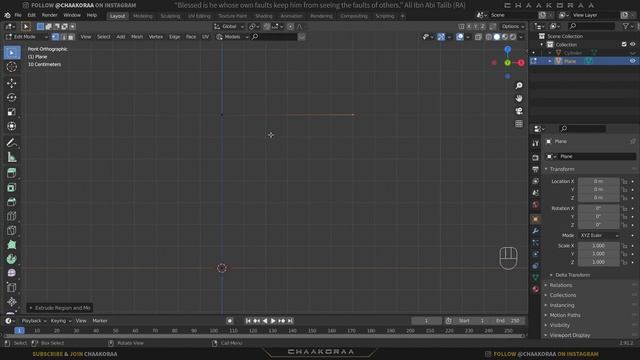Click the Marker menu in timeline
The height and width of the screenshot is (360, 640).
click(100, 321)
